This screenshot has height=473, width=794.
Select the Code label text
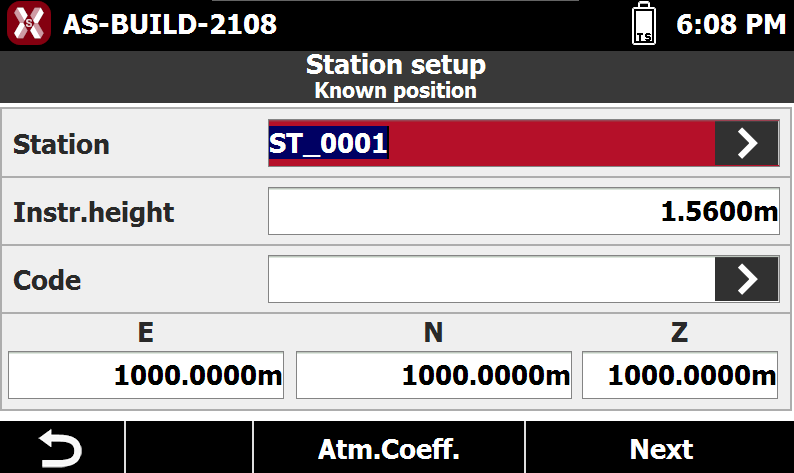(47, 280)
